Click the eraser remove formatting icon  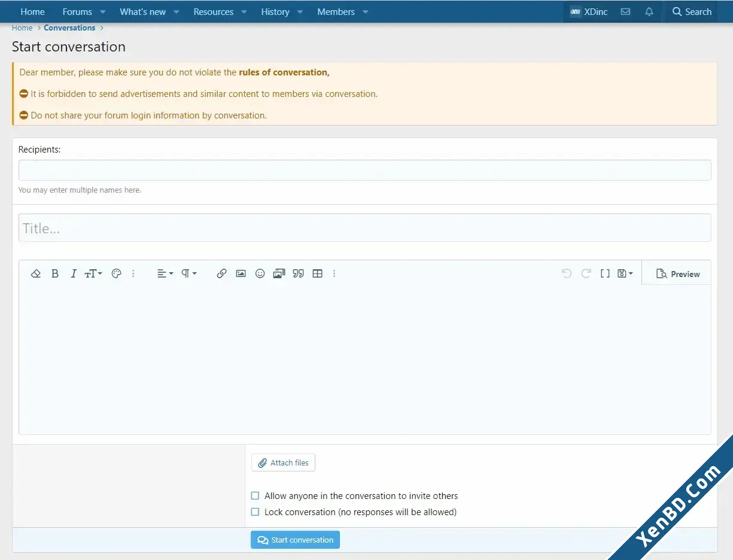point(35,273)
